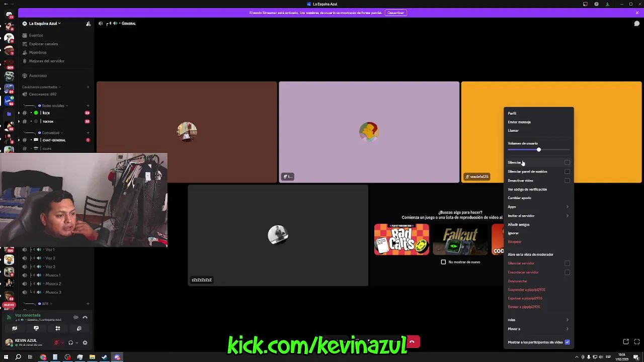This screenshot has height=362, width=644.
Task: Collapse the AFK category
Action: [45, 304]
